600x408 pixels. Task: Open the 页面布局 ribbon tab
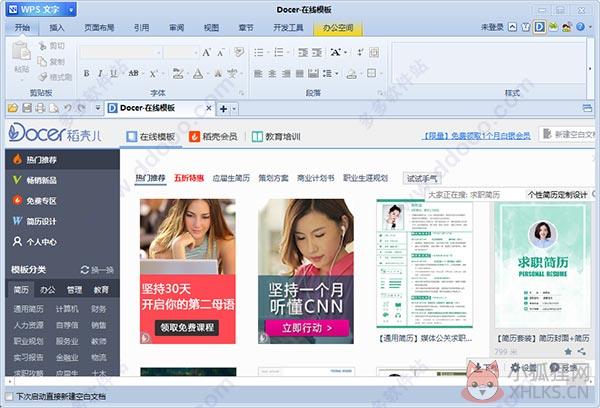point(99,28)
